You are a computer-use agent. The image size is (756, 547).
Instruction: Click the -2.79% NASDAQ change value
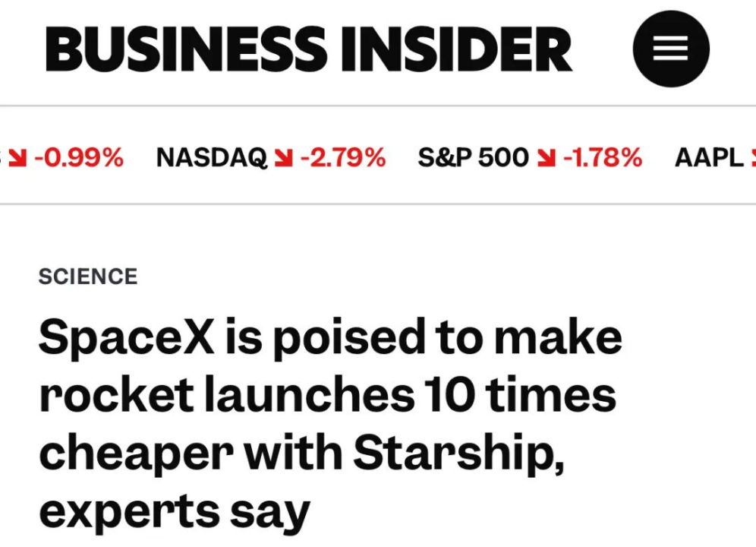[x=343, y=158]
